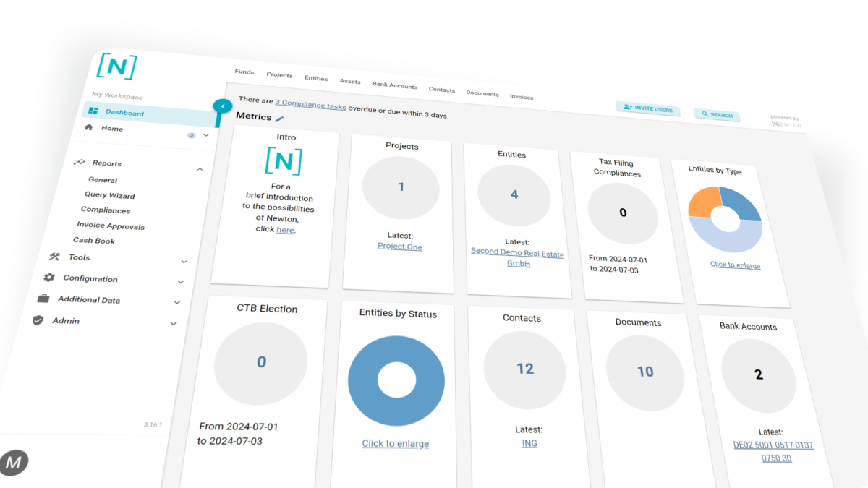The width and height of the screenshot is (868, 488).
Task: Click the Admin shield icon
Action: [x=38, y=320]
